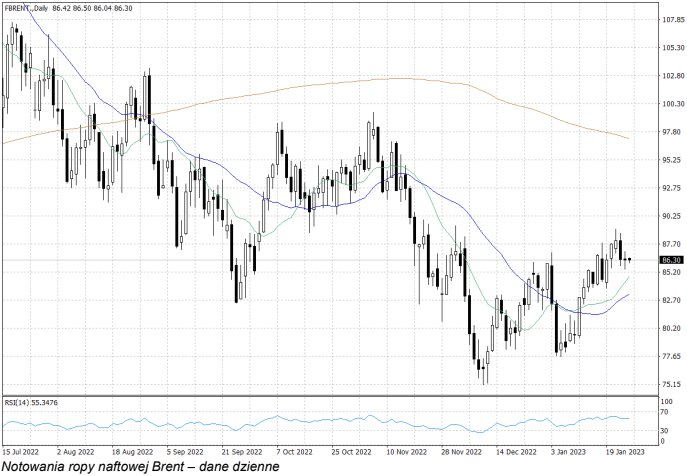Image resolution: width=687 pixels, height=476 pixels.
Task: Select the 3 Jan 2023 date label
Action: pos(569,451)
